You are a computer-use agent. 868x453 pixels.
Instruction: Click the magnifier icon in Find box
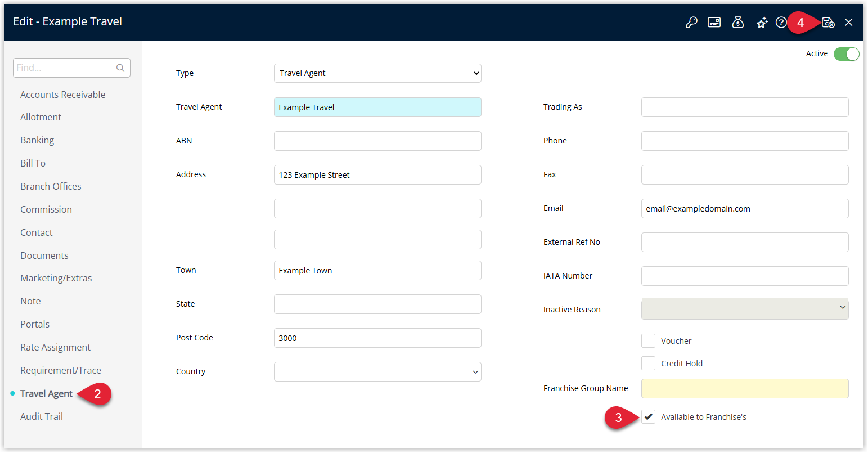[x=120, y=68]
